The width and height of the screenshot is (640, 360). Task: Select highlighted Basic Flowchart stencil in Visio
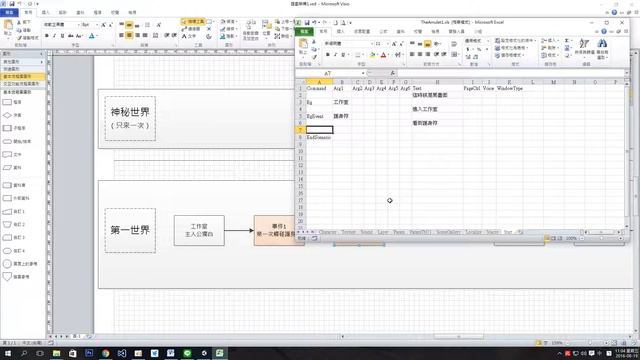click(x=22, y=76)
